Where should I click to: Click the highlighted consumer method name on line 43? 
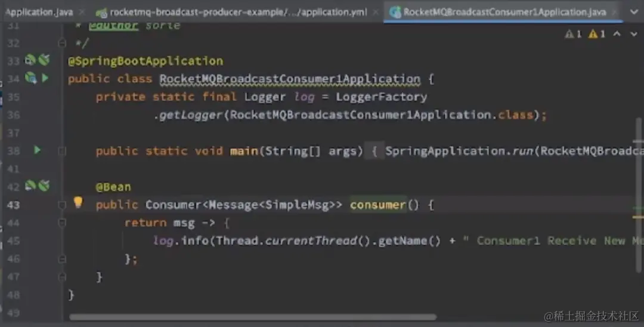click(378, 205)
